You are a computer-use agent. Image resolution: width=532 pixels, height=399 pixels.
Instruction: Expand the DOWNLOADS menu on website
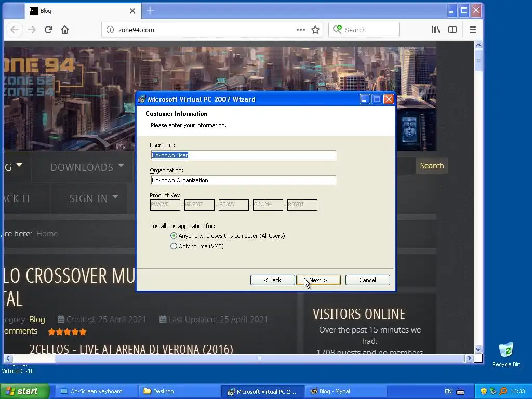[x=87, y=167]
